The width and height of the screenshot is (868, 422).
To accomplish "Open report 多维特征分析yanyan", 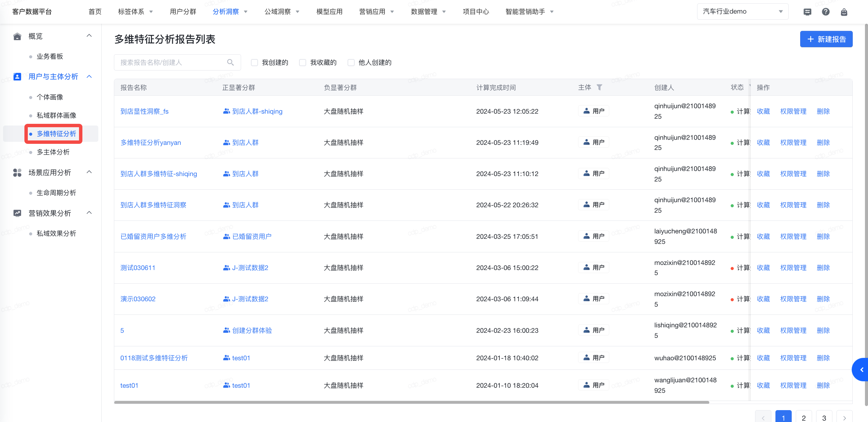I will (151, 143).
